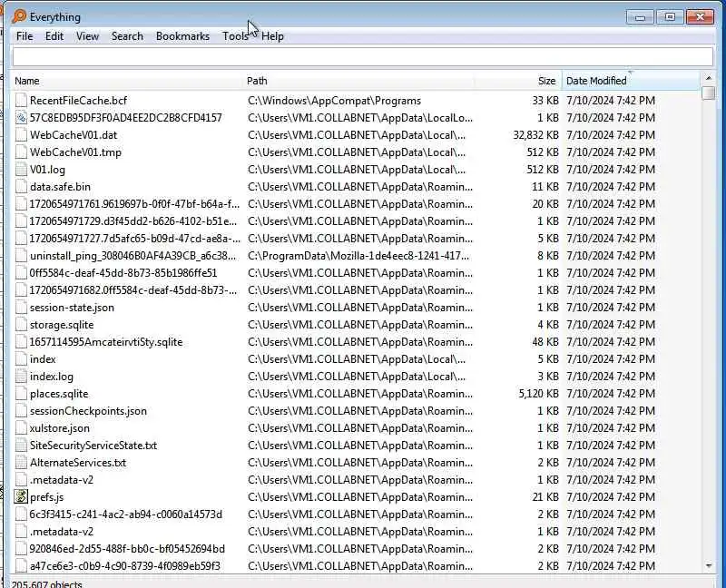This screenshot has height=588, width=726.
Task: Click path C:\Windows\AppCompat\Programs
Action: tap(334, 101)
